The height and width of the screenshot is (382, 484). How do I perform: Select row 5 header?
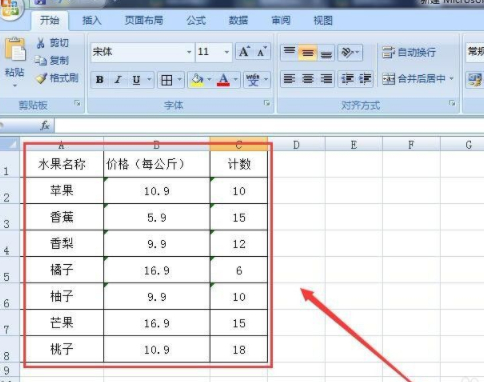pos(10,270)
